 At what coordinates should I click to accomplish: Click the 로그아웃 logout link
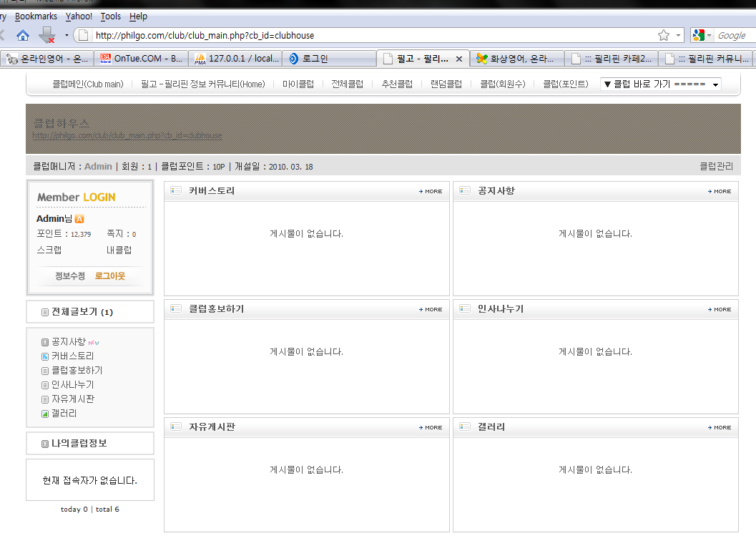(110, 276)
